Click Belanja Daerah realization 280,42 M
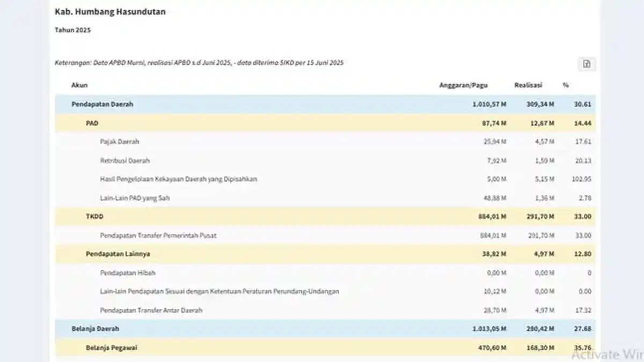 (x=540, y=329)
